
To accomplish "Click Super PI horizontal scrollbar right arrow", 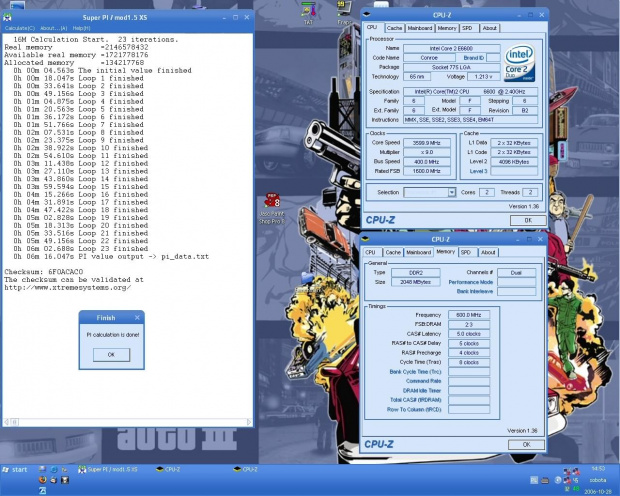I will tap(249, 422).
